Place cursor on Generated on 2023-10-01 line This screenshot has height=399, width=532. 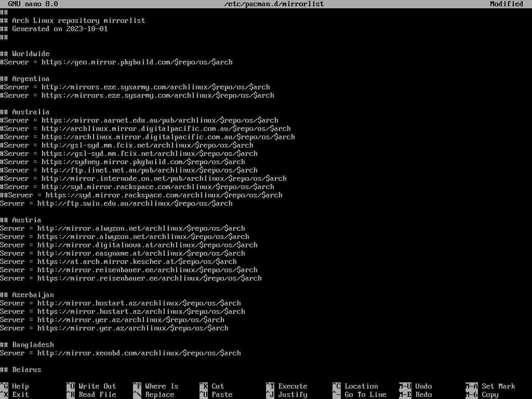(54, 29)
